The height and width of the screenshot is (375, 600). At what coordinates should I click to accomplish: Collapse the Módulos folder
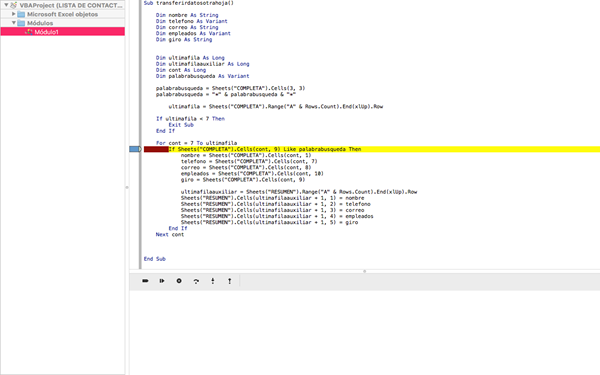tap(13, 23)
